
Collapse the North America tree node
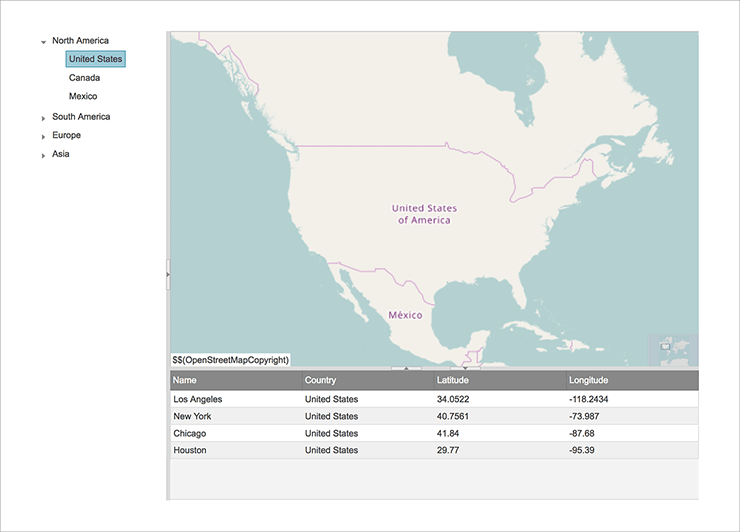pos(43,42)
